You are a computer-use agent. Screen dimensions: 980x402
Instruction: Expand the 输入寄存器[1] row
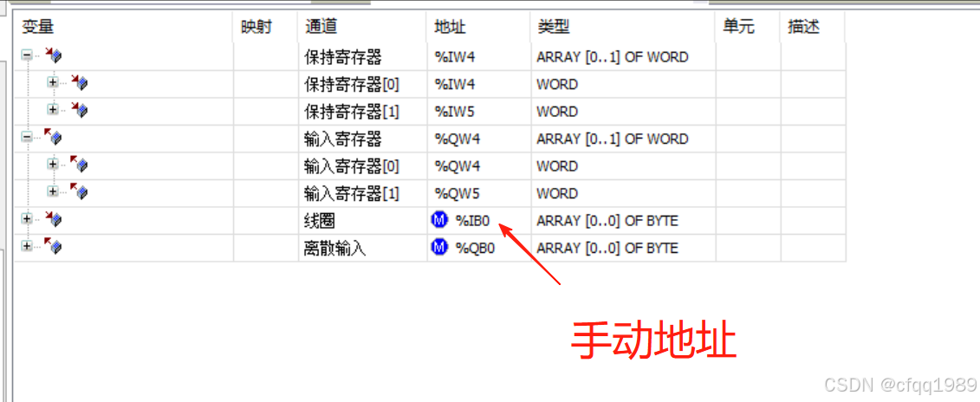pyautogui.click(x=53, y=191)
